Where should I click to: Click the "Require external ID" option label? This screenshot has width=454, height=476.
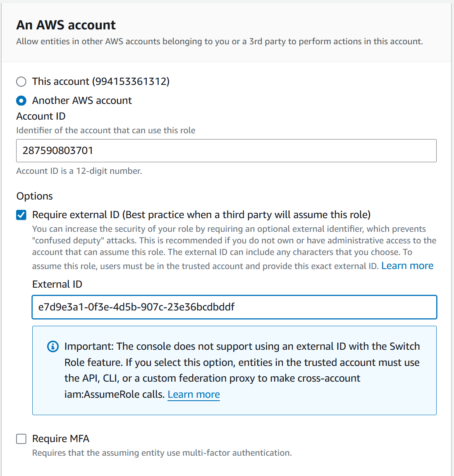201,215
